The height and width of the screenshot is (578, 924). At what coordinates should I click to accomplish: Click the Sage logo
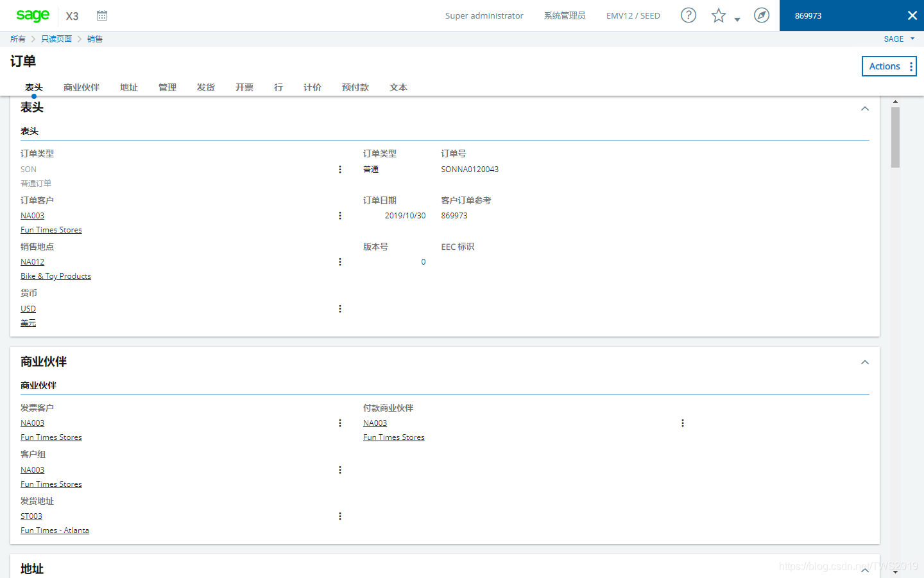33,15
